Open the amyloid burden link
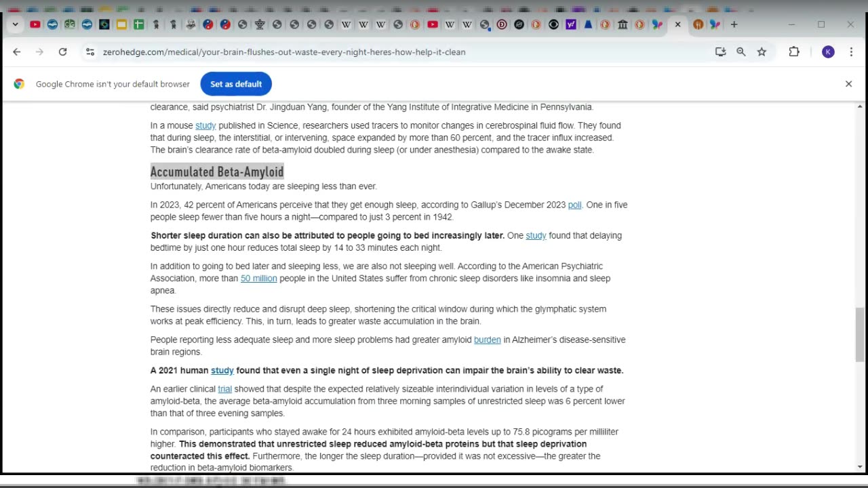The height and width of the screenshot is (488, 868). (x=487, y=340)
